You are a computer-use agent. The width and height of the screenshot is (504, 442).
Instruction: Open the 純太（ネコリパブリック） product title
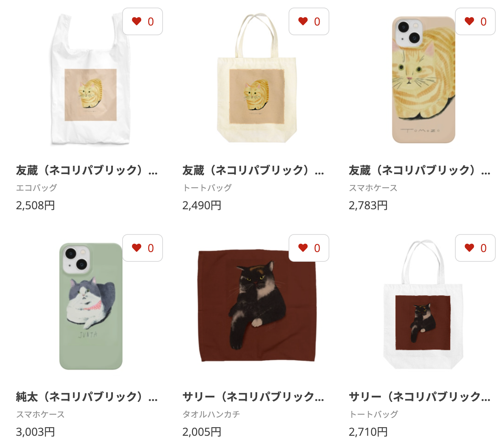point(87,397)
